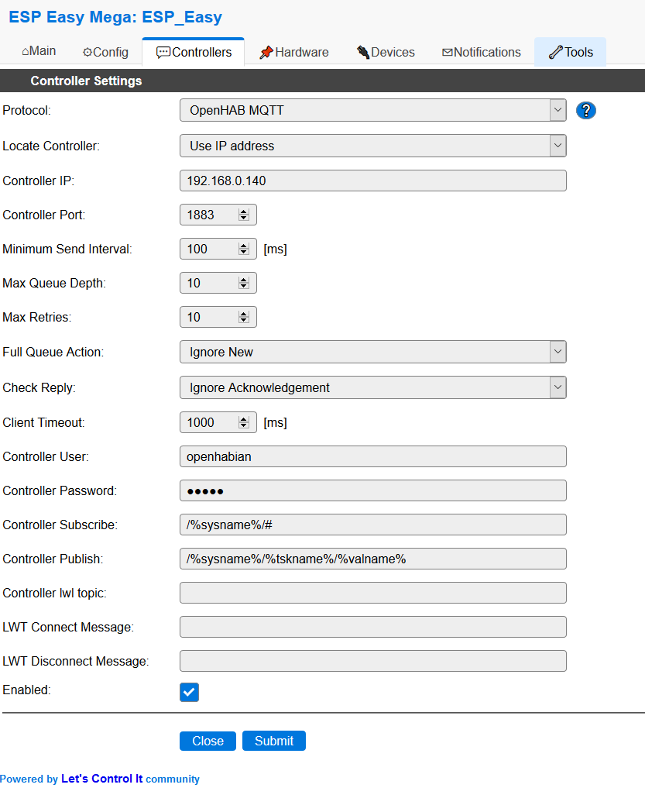This screenshot has width=645, height=812.
Task: Select the Devices quill icon
Action: coord(362,52)
